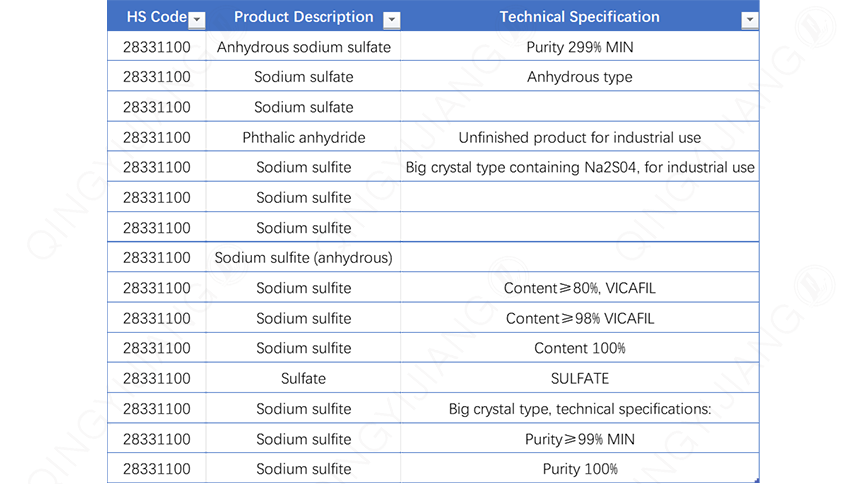
Task: Click the HS Code column header
Action: pos(150,17)
